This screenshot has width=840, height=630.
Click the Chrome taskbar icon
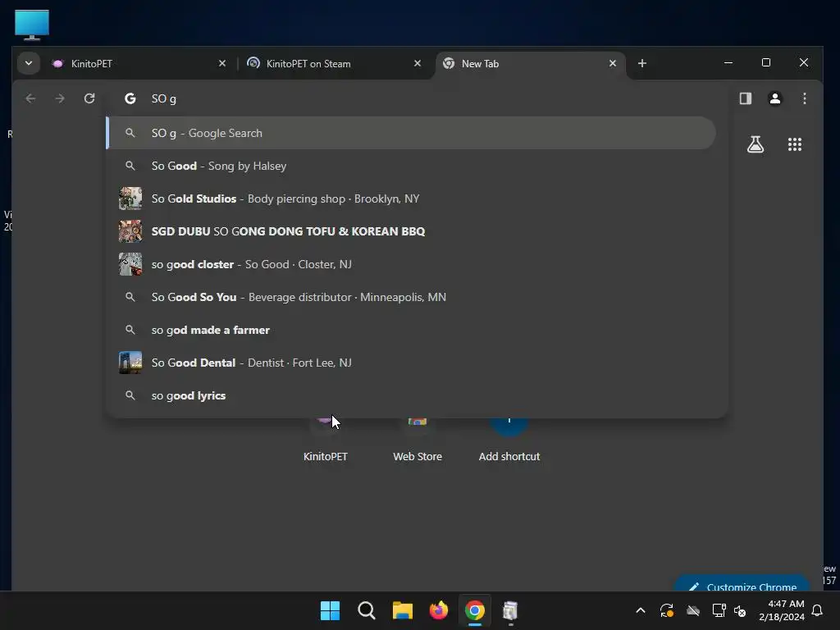475,610
